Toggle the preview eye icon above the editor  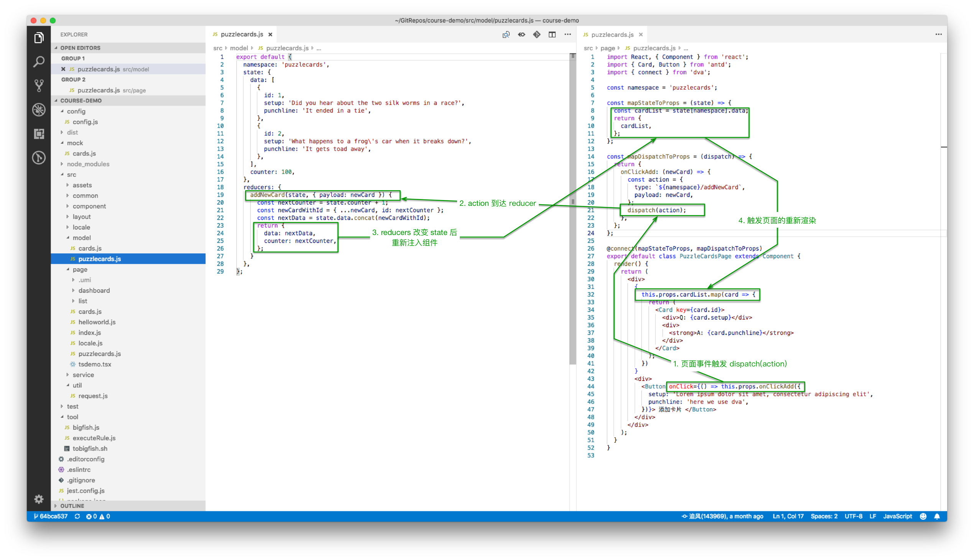pyautogui.click(x=521, y=34)
